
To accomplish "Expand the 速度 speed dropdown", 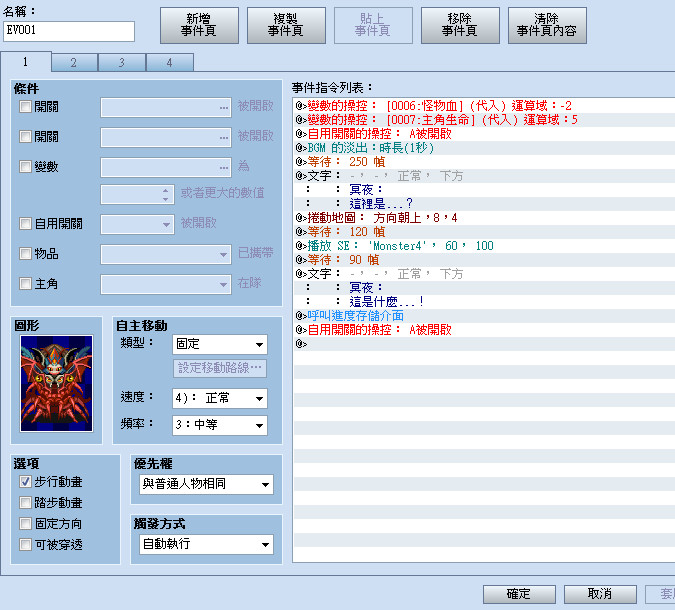I will click(220, 398).
